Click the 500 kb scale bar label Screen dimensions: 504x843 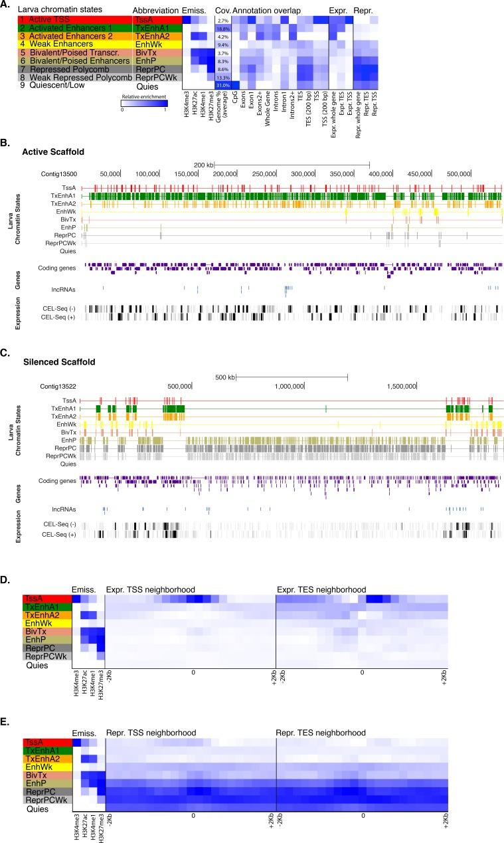click(x=226, y=377)
